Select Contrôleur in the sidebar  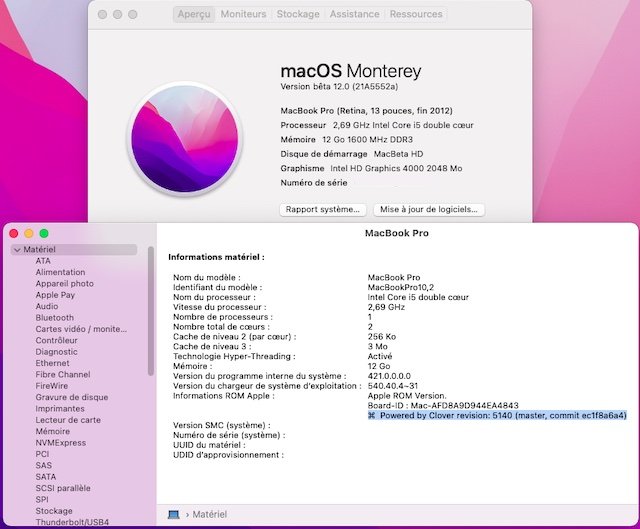point(56,340)
